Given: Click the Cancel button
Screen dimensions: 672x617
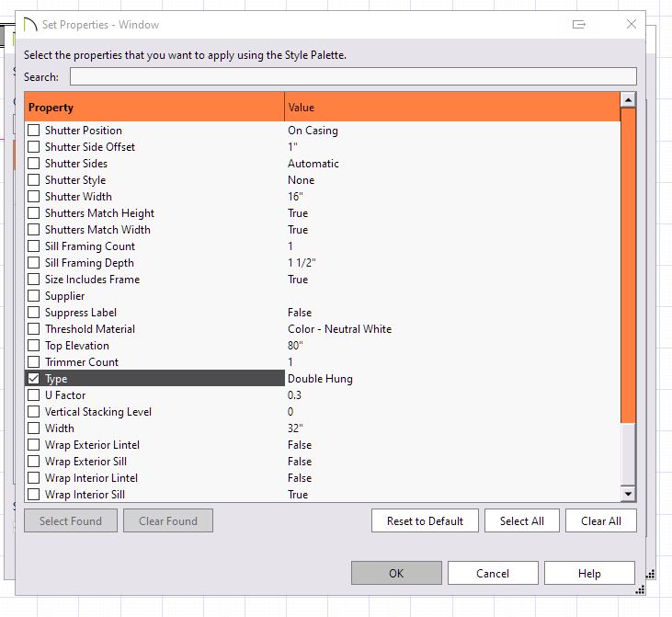Looking at the screenshot, I should point(493,574).
